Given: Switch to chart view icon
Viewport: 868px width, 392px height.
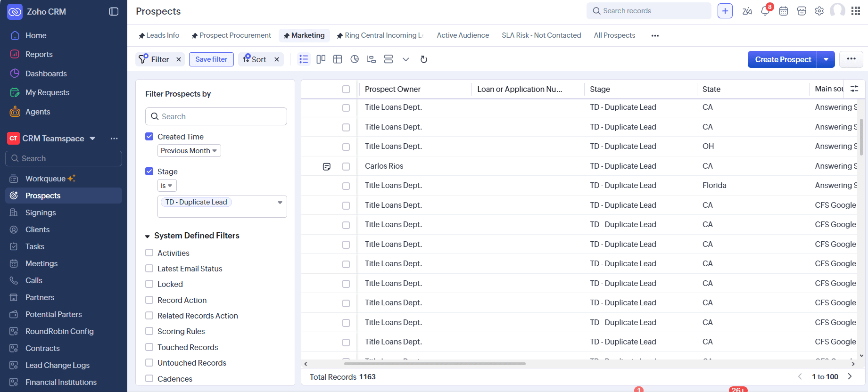Looking at the screenshot, I should (x=355, y=59).
